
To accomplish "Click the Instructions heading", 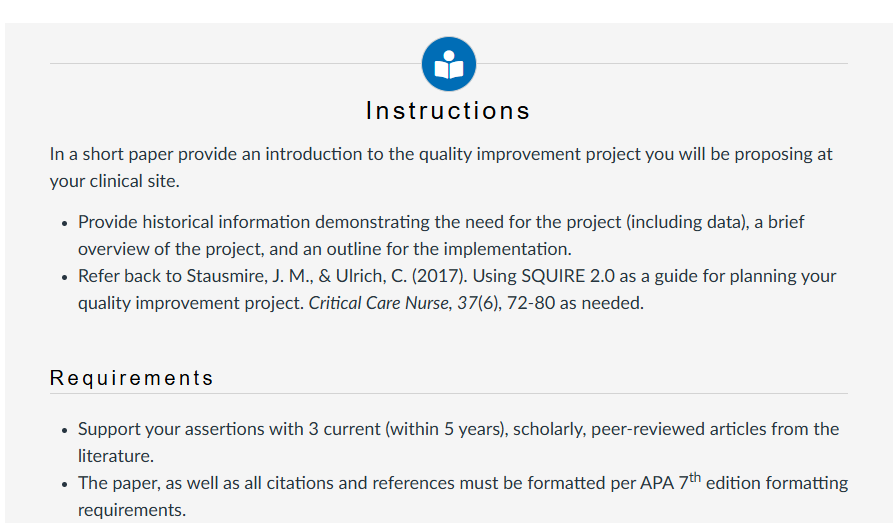I will (449, 111).
